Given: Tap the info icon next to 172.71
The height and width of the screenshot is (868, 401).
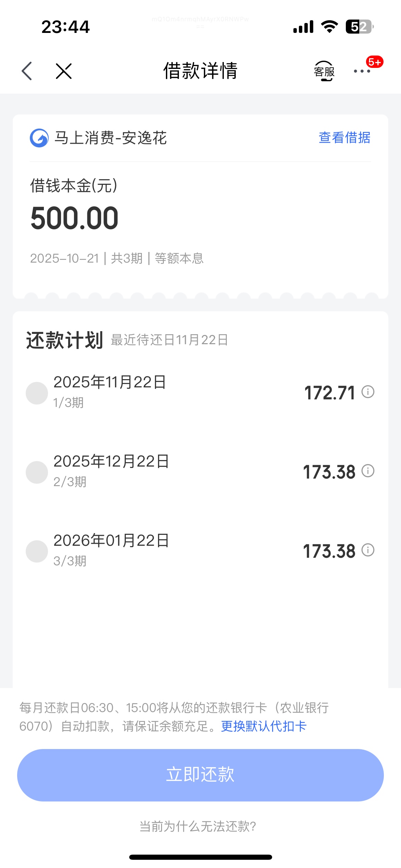Looking at the screenshot, I should pos(368,392).
